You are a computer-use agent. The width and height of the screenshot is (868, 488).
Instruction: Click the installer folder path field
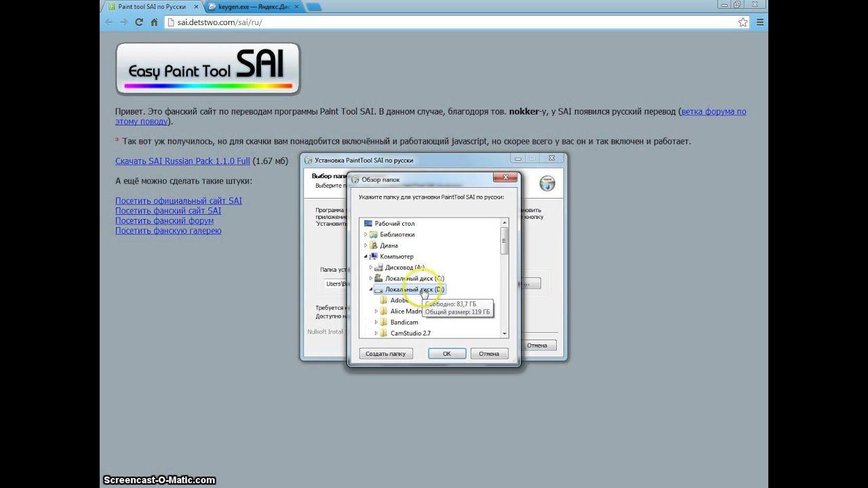[x=336, y=284]
